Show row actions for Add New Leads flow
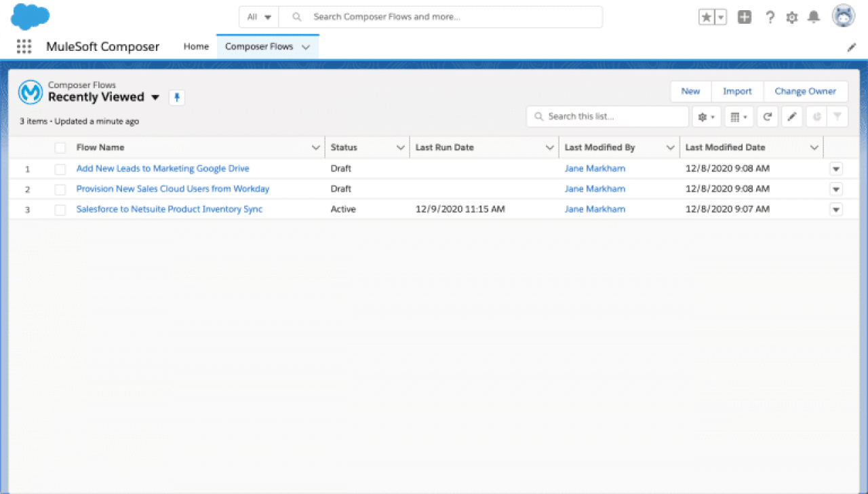The height and width of the screenshot is (494, 868). click(836, 169)
